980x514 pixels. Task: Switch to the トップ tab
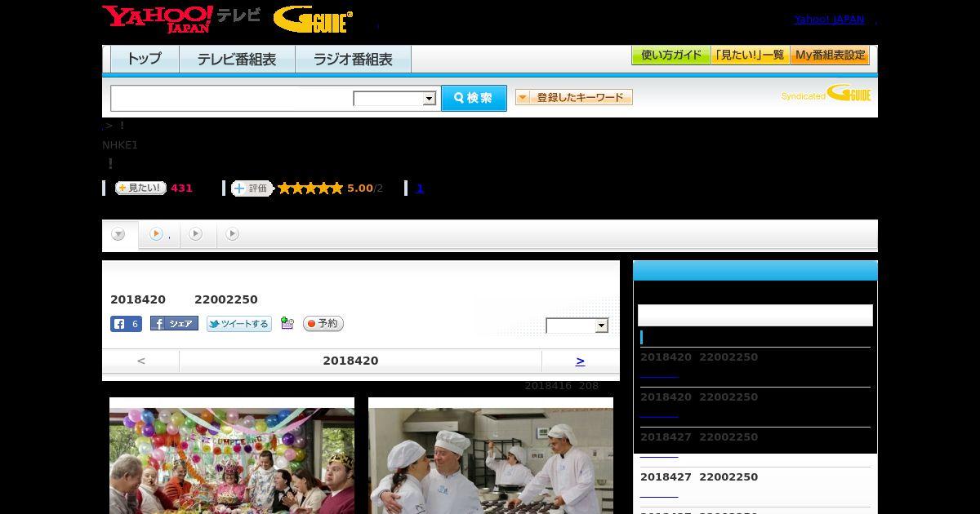click(x=145, y=60)
